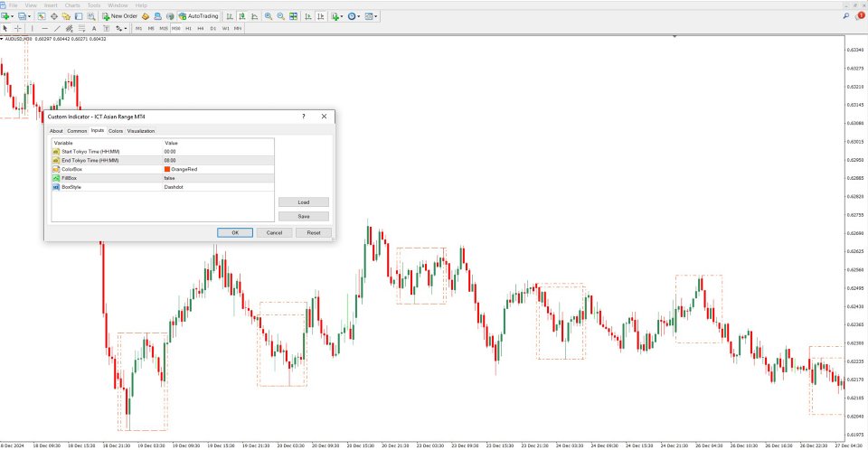Draw a vertical line tool
The image size is (868, 450).
pos(33,28)
